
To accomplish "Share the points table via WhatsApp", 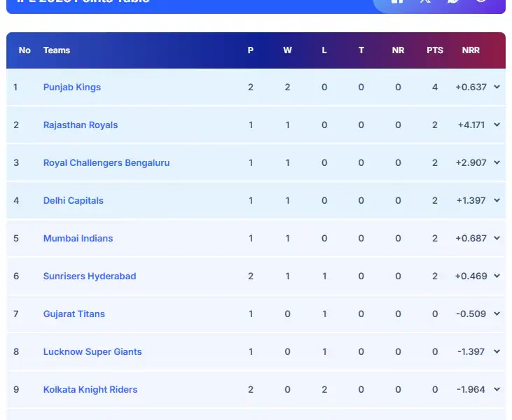I will [453, 1].
